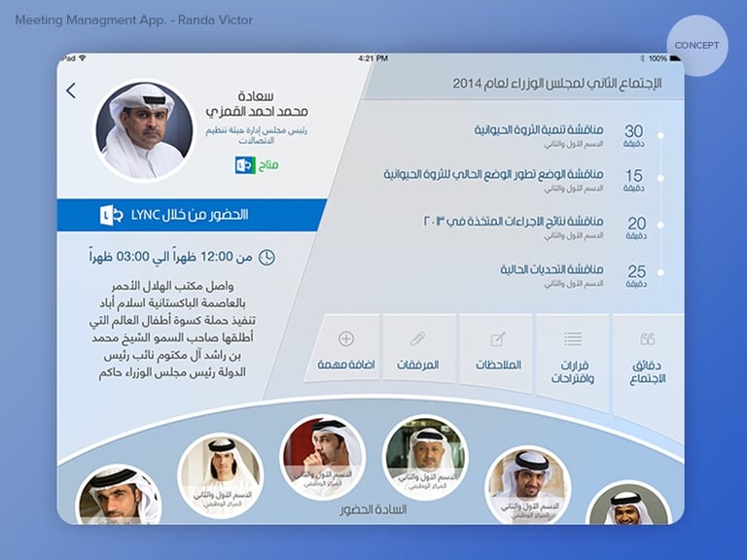Click the attendee photo with hand on chin

323,457
